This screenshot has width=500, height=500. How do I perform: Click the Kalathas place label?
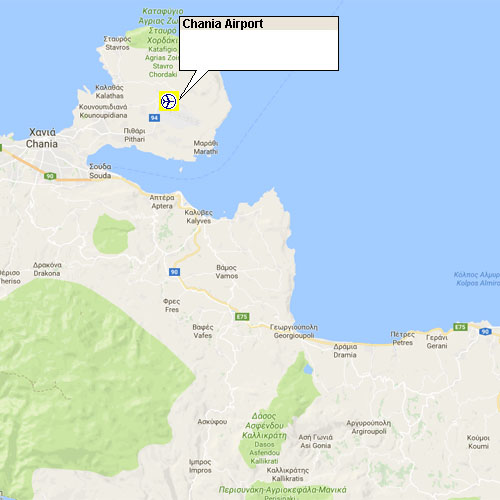coord(109,92)
